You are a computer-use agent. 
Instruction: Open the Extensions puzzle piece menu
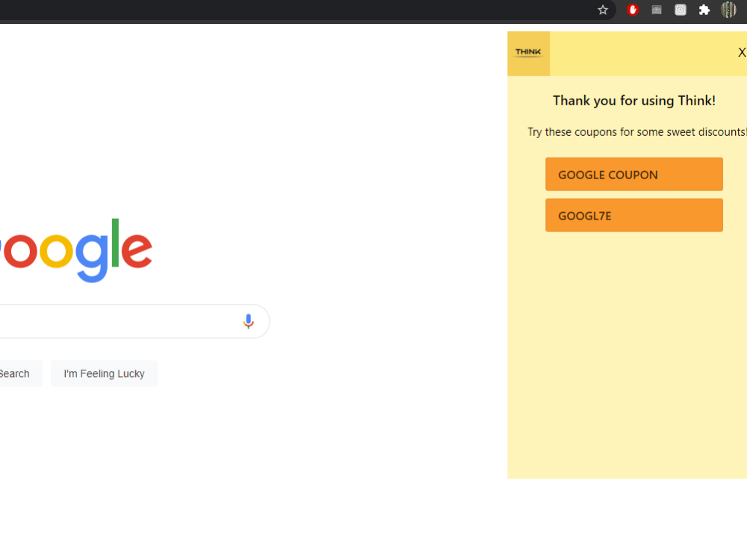tap(704, 10)
